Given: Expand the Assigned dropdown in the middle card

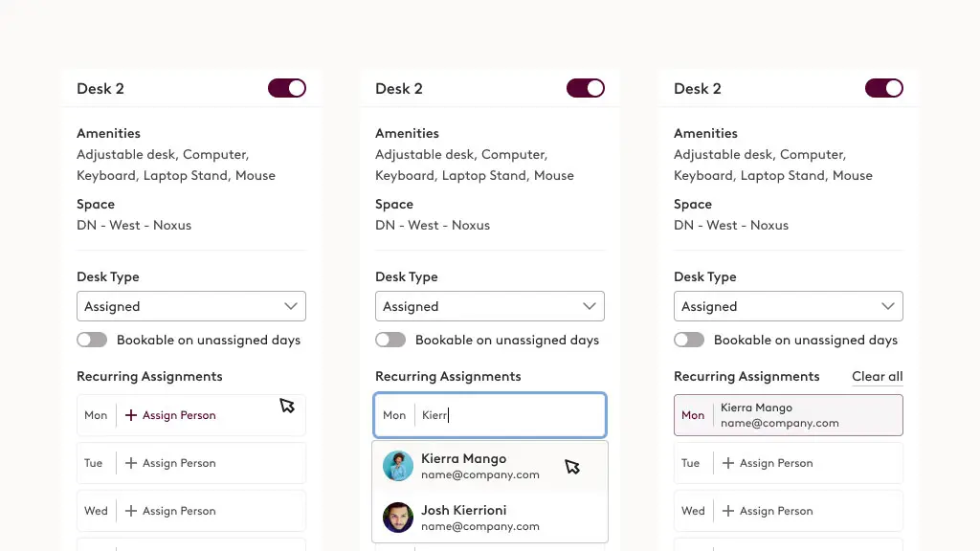Looking at the screenshot, I should click(490, 306).
